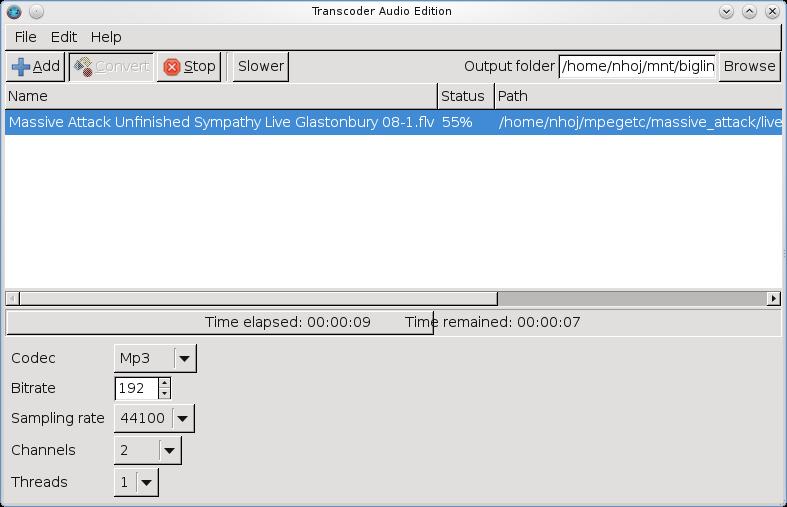Image resolution: width=787 pixels, height=507 pixels.
Task: Open the File menu
Action: [26, 37]
